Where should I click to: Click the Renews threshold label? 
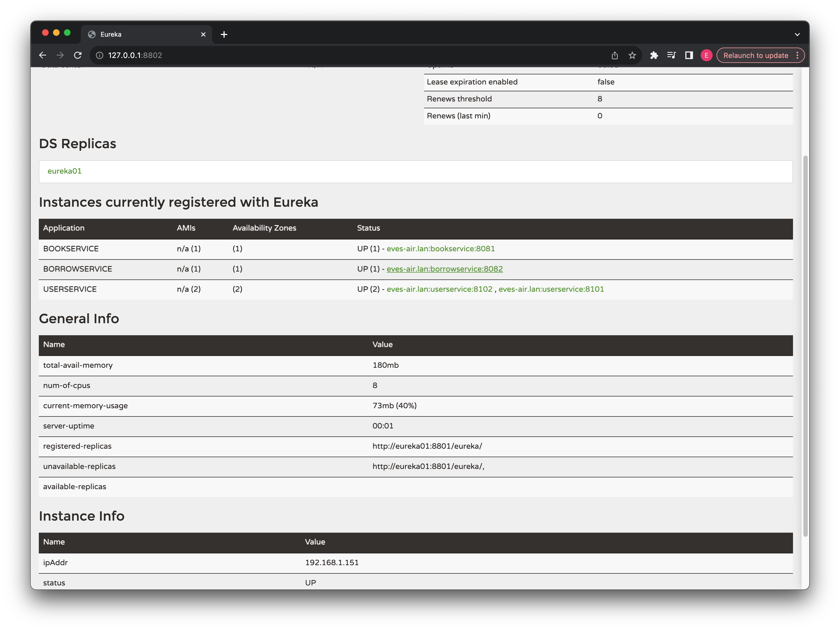click(459, 99)
